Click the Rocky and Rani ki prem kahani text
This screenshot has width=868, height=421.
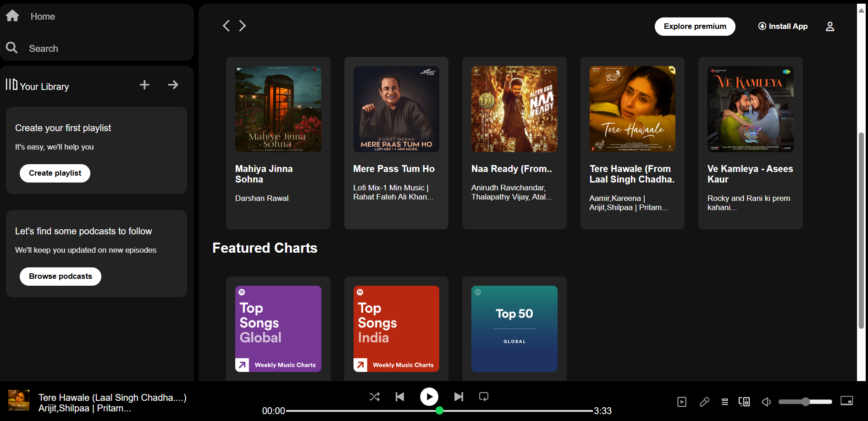(x=749, y=203)
